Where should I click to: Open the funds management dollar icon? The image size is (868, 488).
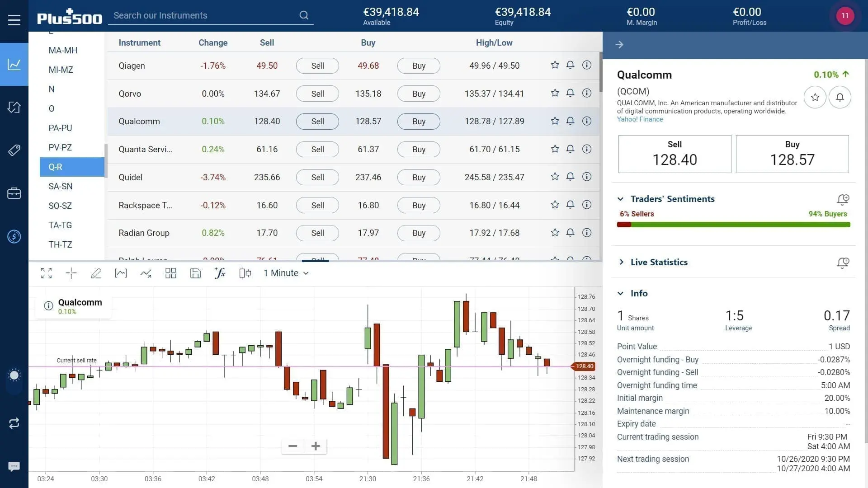[x=14, y=236]
